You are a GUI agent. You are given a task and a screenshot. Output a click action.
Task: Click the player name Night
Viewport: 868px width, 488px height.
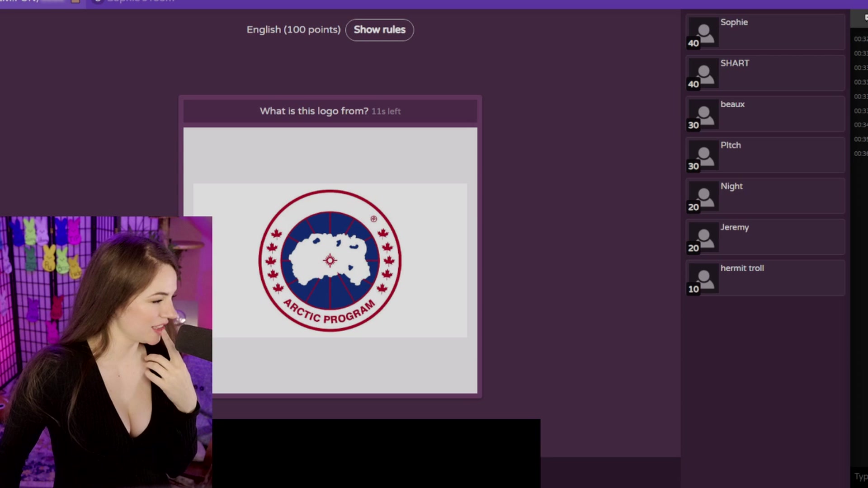tap(731, 186)
